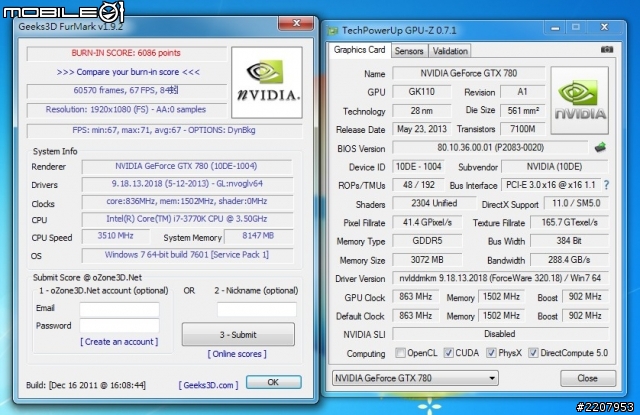Open the Create an account link
Viewport: 640px width, 415px height.
click(119, 342)
